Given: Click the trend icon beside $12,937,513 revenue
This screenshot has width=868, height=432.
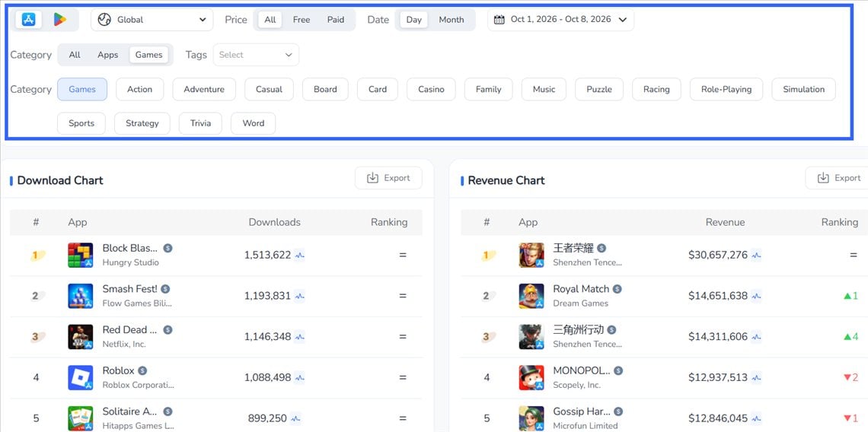Looking at the screenshot, I should pyautogui.click(x=756, y=378).
